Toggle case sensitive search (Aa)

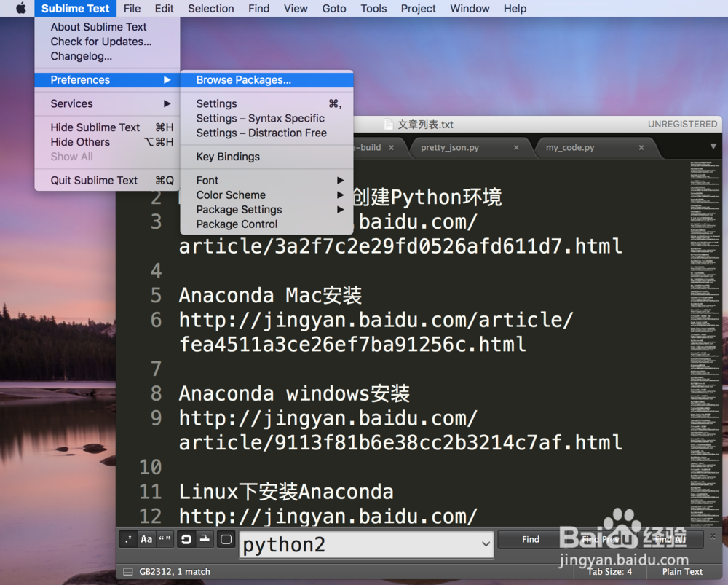146,539
